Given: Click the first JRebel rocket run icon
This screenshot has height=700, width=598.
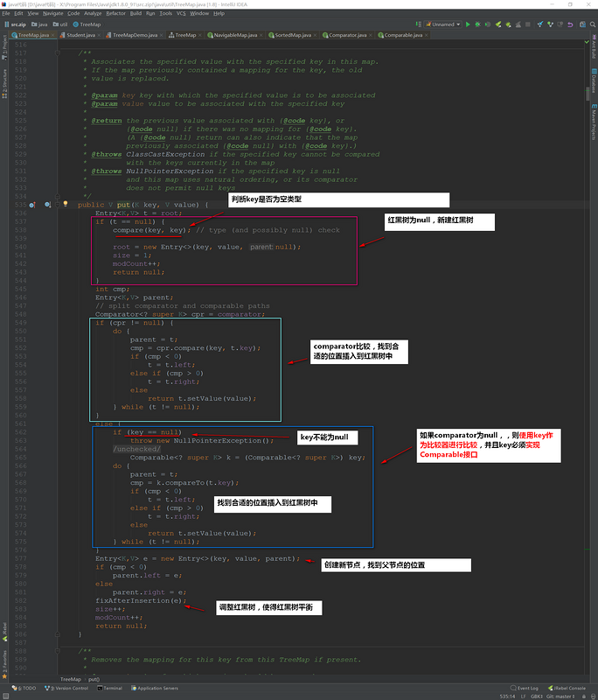Looking at the screenshot, I should [498, 24].
